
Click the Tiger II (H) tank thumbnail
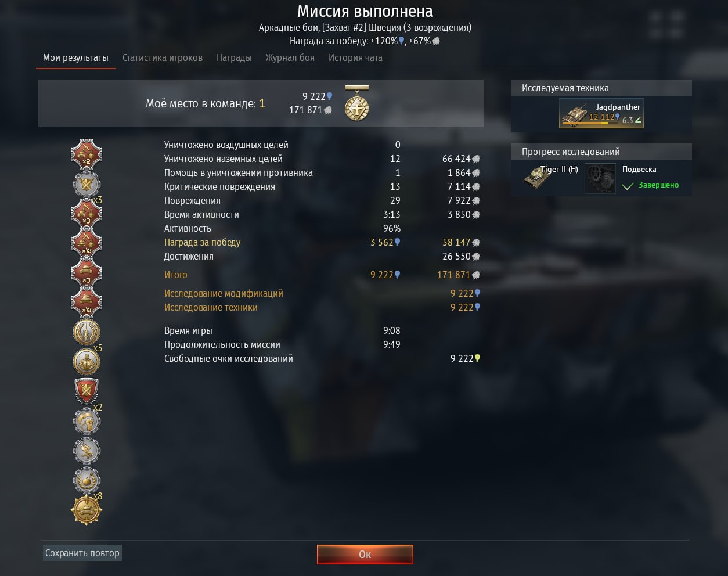pos(537,178)
